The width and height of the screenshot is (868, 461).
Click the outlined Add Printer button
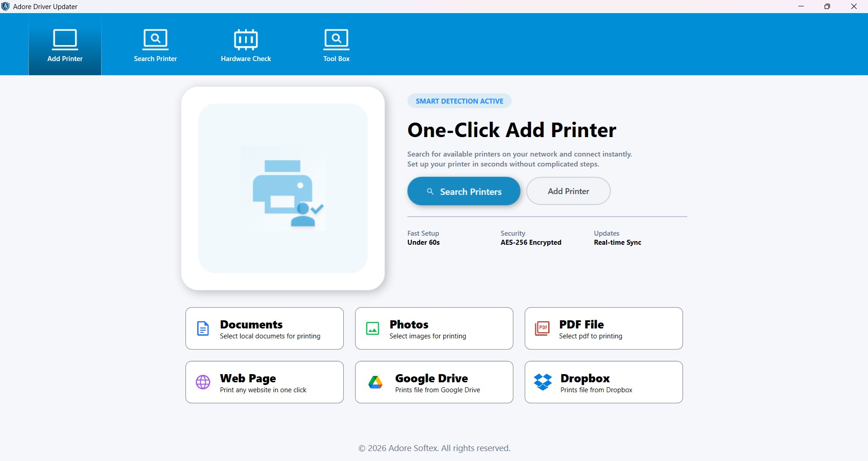pyautogui.click(x=569, y=191)
